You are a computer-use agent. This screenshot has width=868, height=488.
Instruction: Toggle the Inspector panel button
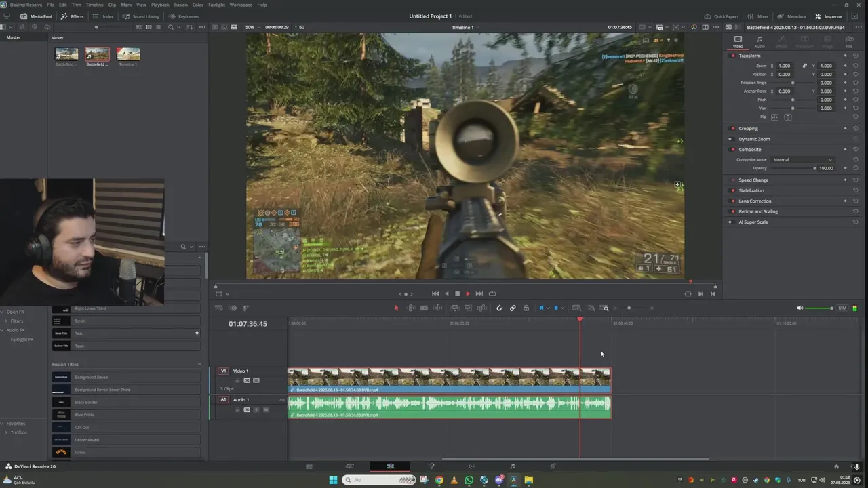pyautogui.click(x=829, y=16)
